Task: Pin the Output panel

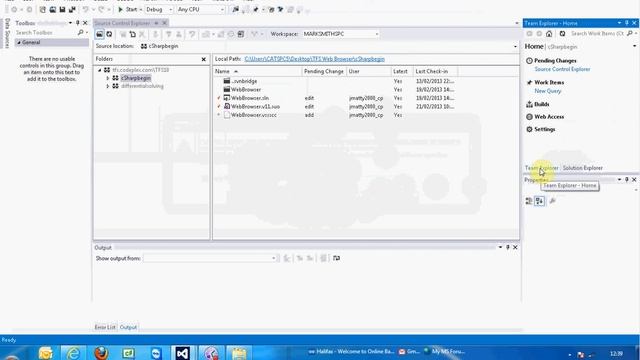Action: coord(508,247)
